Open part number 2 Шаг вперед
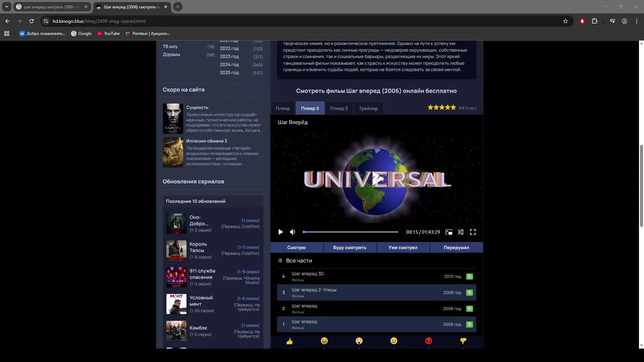 click(376, 308)
